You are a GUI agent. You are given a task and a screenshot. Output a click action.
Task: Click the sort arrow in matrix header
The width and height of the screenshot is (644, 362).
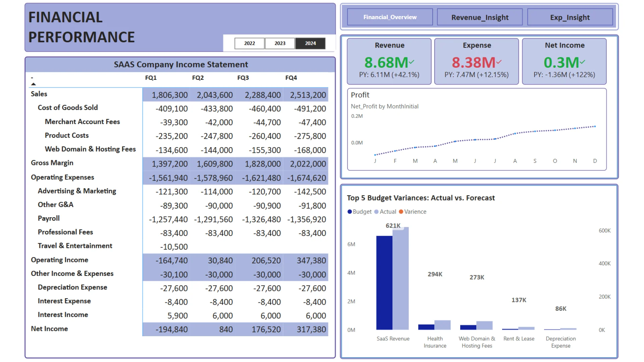click(33, 84)
